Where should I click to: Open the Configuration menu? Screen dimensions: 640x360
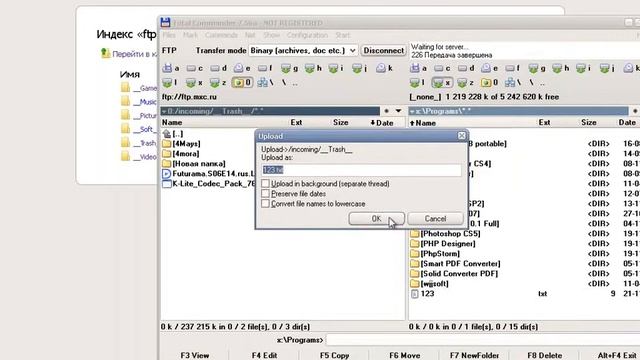click(x=307, y=35)
